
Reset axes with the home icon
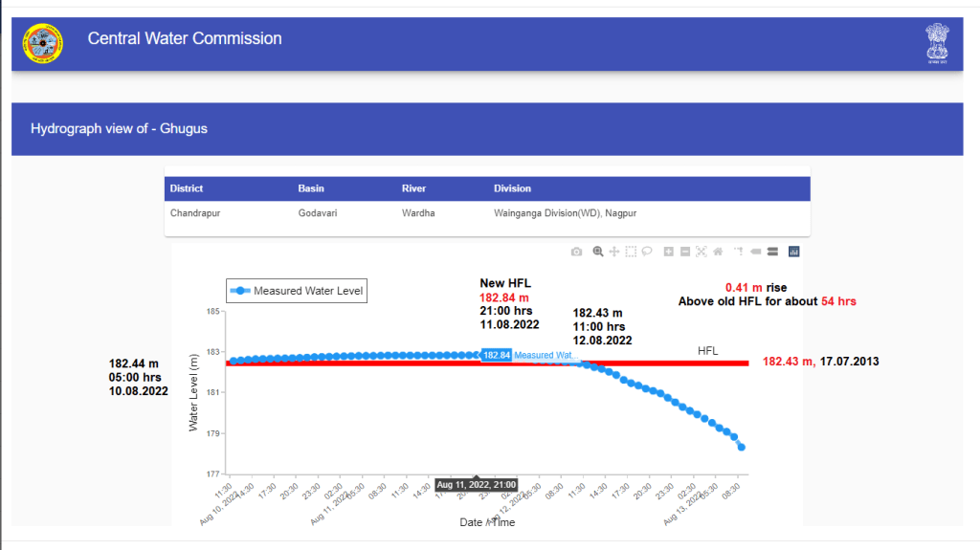[718, 252]
